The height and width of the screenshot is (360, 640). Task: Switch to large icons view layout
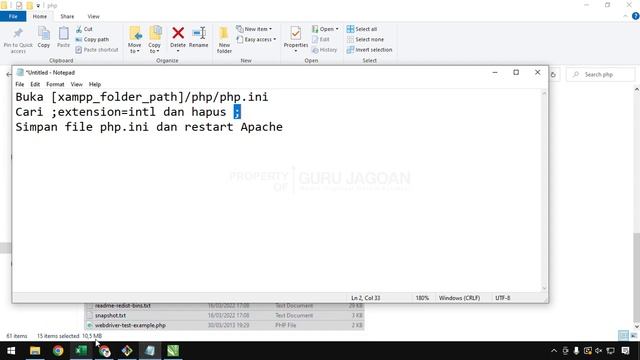634,336
